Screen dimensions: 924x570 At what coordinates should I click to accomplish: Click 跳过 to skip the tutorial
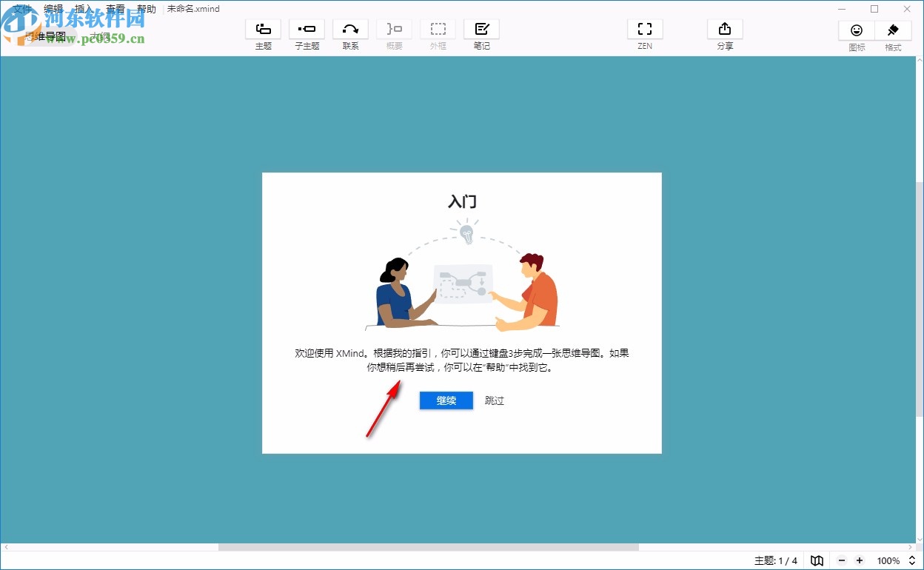tap(494, 400)
